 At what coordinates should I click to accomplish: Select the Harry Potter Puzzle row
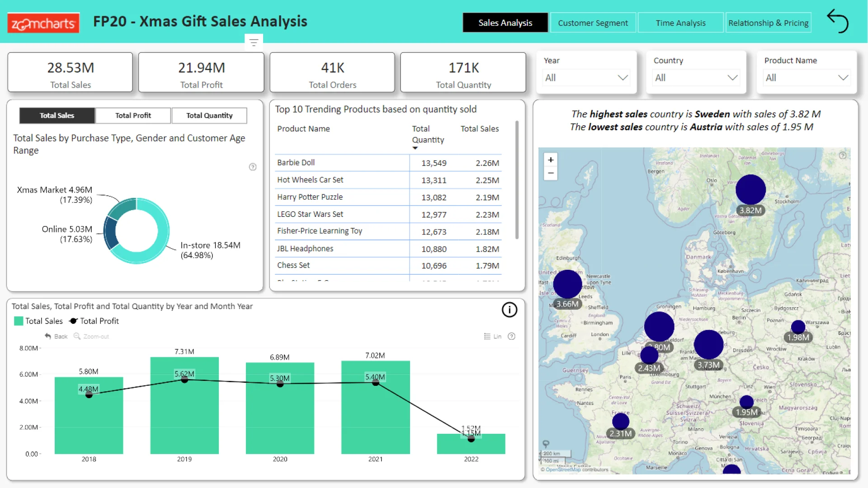click(388, 197)
